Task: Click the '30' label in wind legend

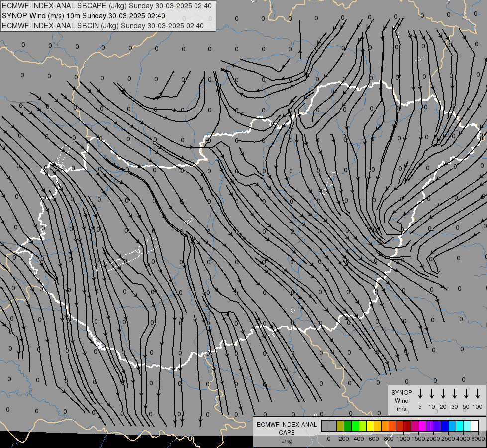Action: (454, 407)
